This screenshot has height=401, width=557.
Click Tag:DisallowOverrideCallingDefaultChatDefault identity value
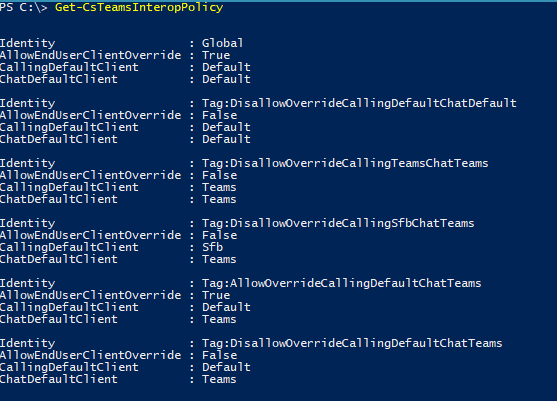pos(359,103)
